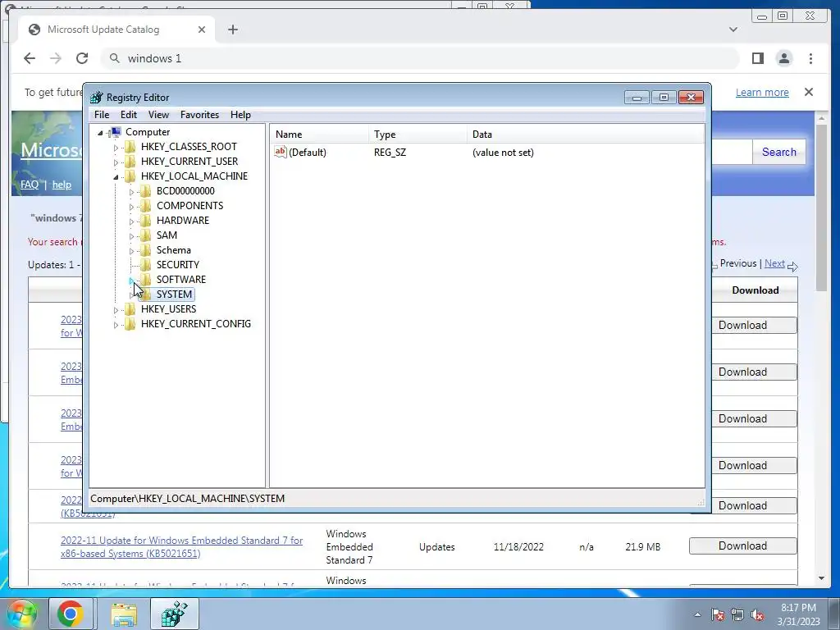This screenshot has height=630, width=840.
Task: Download the KB5021651 x86 update
Action: 742,546
